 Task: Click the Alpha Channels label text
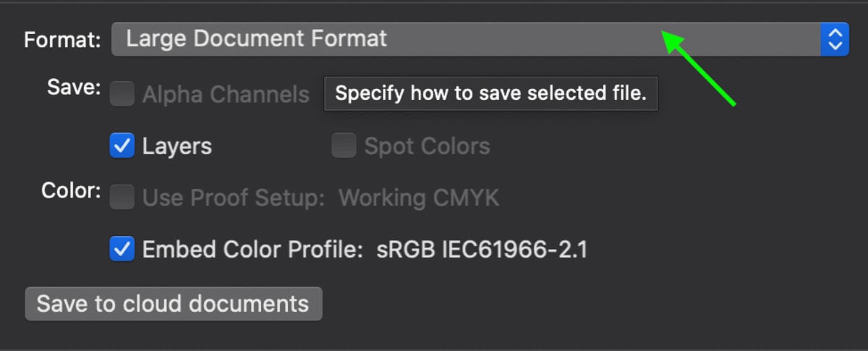click(226, 95)
